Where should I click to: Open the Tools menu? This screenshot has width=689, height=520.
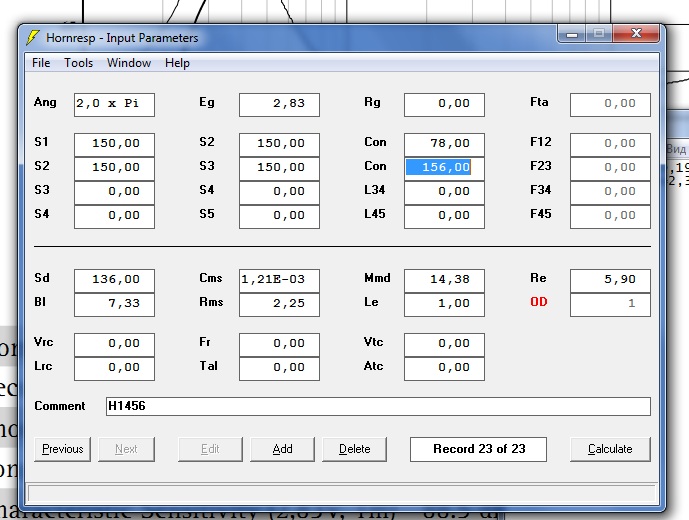click(x=79, y=63)
